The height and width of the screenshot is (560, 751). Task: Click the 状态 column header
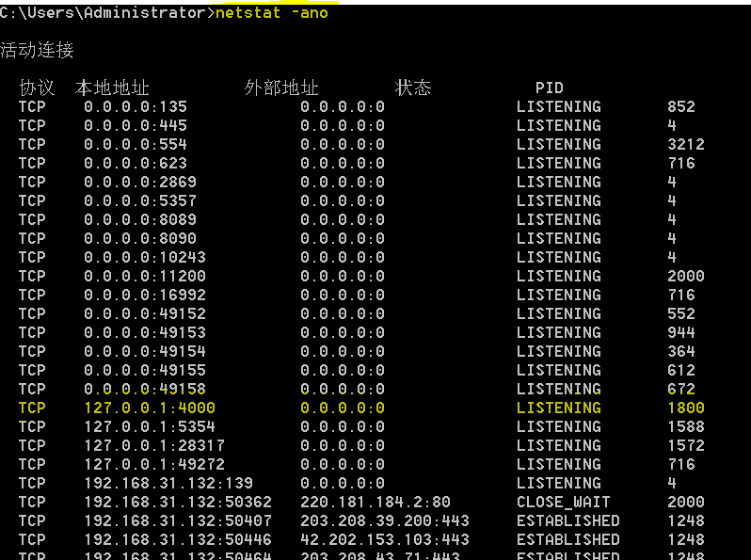pyautogui.click(x=413, y=88)
